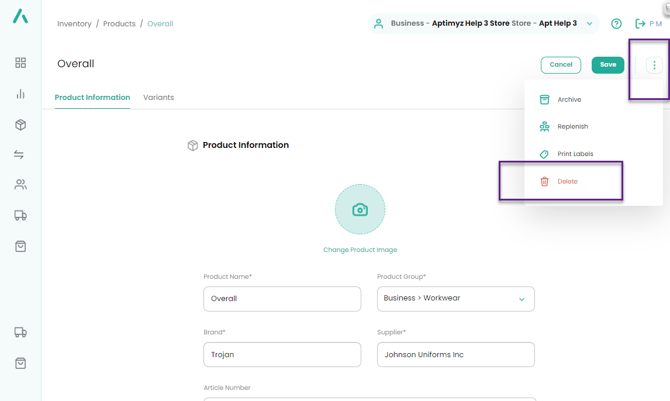Go to Products breadcrumb link

(119, 24)
